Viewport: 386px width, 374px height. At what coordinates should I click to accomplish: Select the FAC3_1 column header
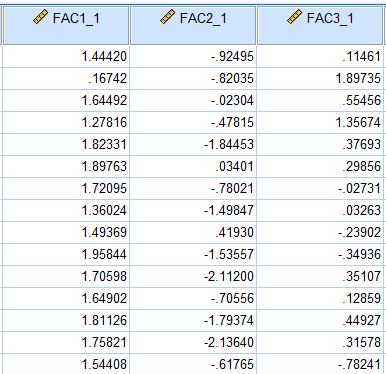320,26
